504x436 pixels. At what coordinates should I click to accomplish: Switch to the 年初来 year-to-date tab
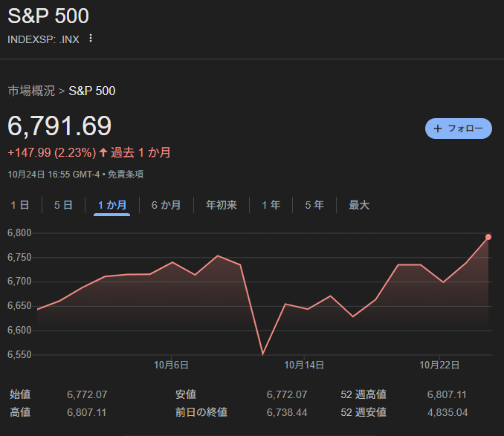coord(221,205)
